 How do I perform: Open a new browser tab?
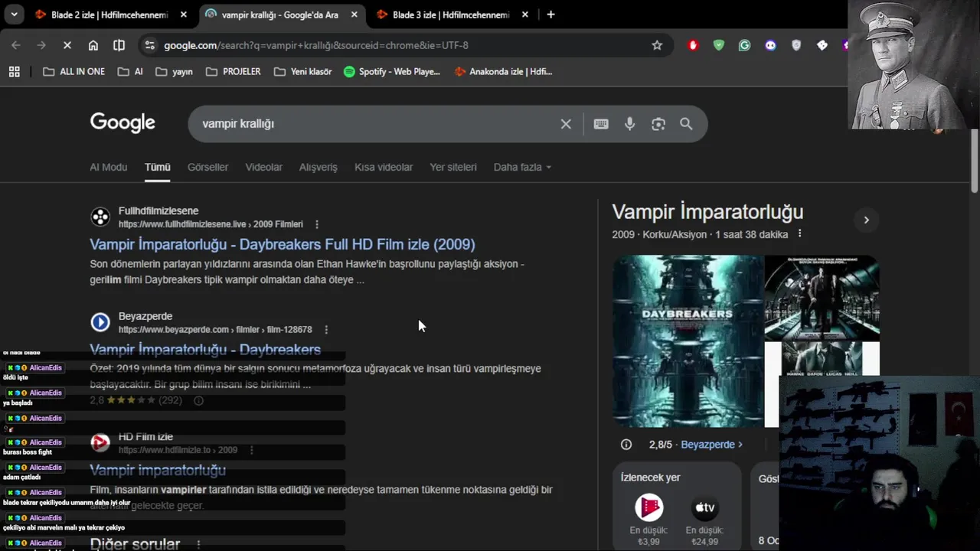[550, 15]
